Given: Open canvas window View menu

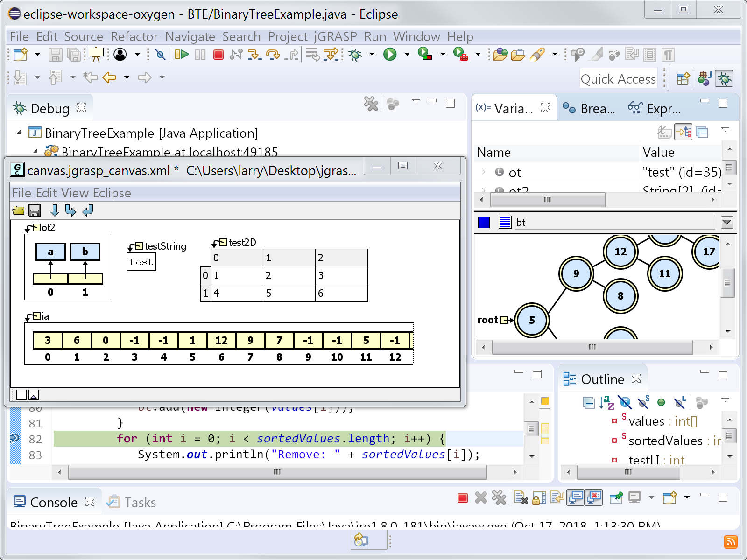Looking at the screenshot, I should tap(75, 193).
